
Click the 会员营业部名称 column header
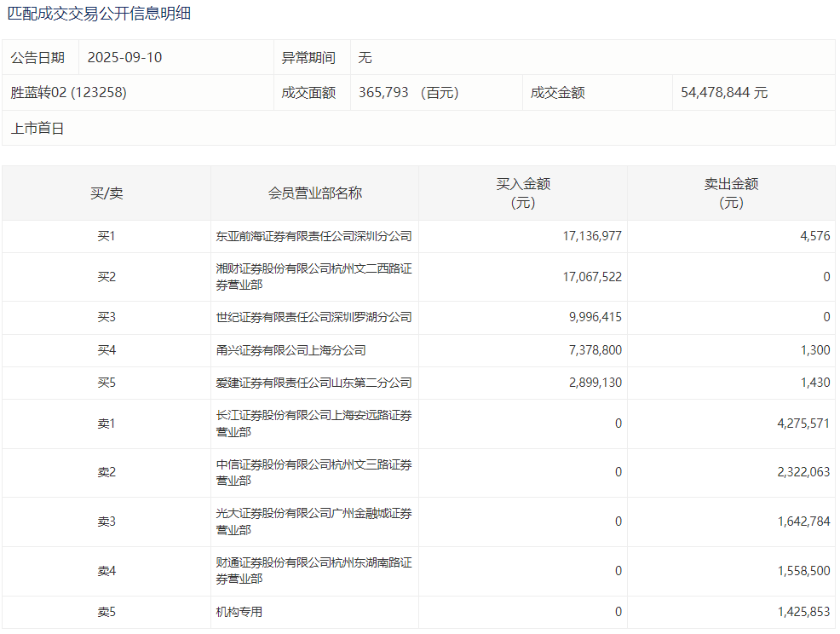(314, 193)
